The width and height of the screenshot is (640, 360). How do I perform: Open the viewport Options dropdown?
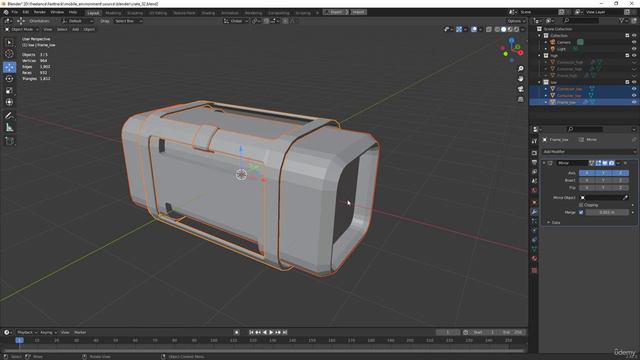[x=516, y=21]
